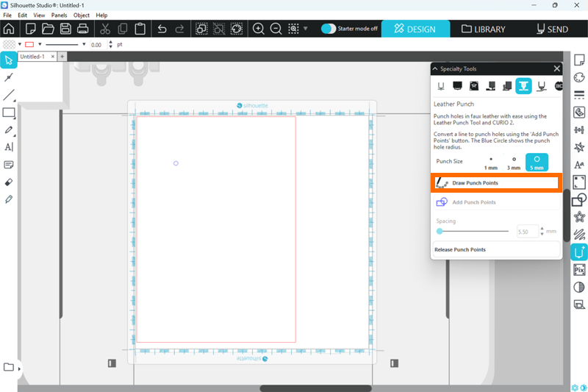The image size is (588, 392).
Task: Click the Save document icon
Action: tap(65, 29)
